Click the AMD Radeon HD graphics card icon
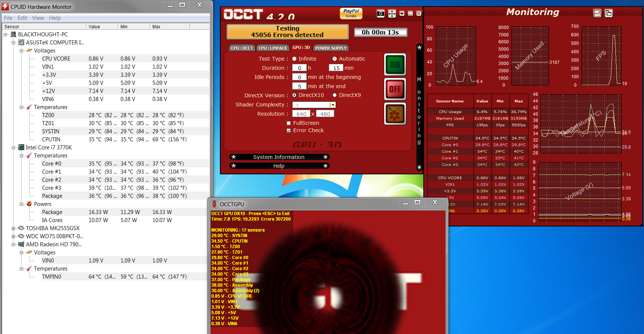This screenshot has width=644, height=334. pyautogui.click(x=21, y=244)
